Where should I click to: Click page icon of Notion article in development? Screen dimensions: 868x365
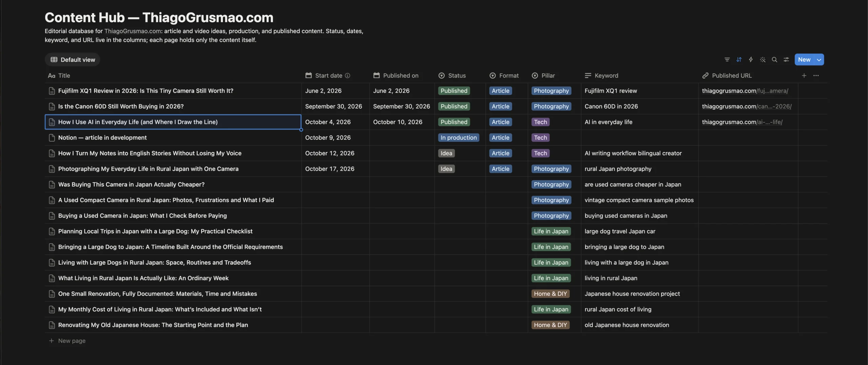[x=52, y=138]
